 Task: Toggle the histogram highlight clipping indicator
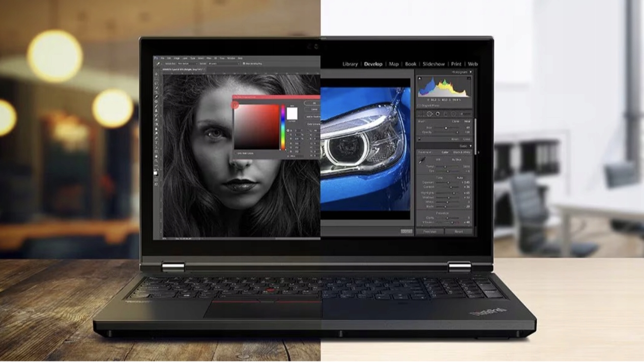coord(470,78)
